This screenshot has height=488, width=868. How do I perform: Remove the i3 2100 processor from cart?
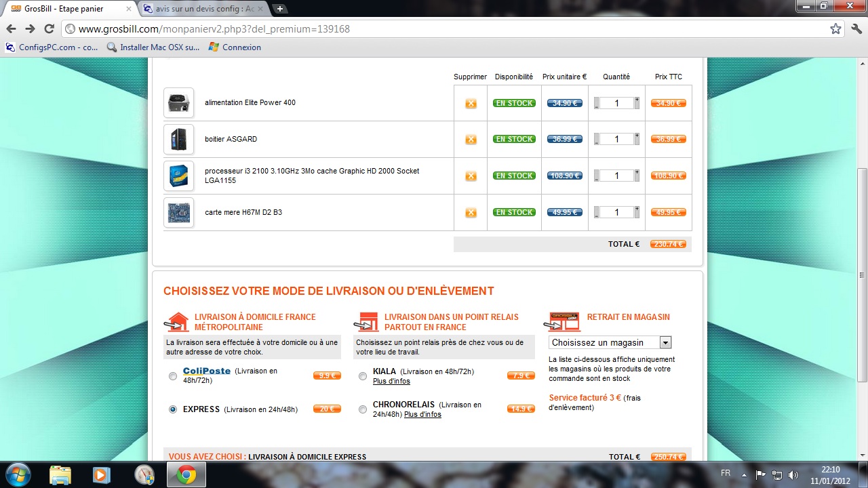click(x=471, y=176)
